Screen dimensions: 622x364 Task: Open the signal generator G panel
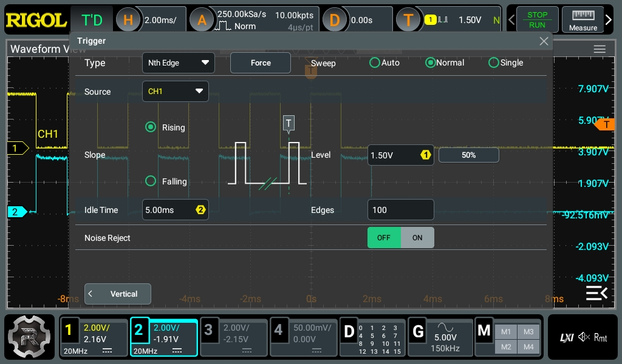pyautogui.click(x=440, y=337)
